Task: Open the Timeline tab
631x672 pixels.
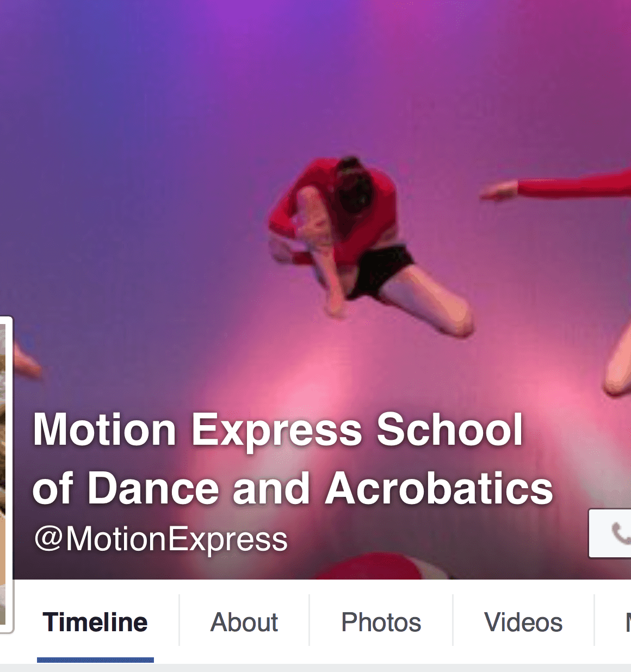Action: pyautogui.click(x=95, y=622)
